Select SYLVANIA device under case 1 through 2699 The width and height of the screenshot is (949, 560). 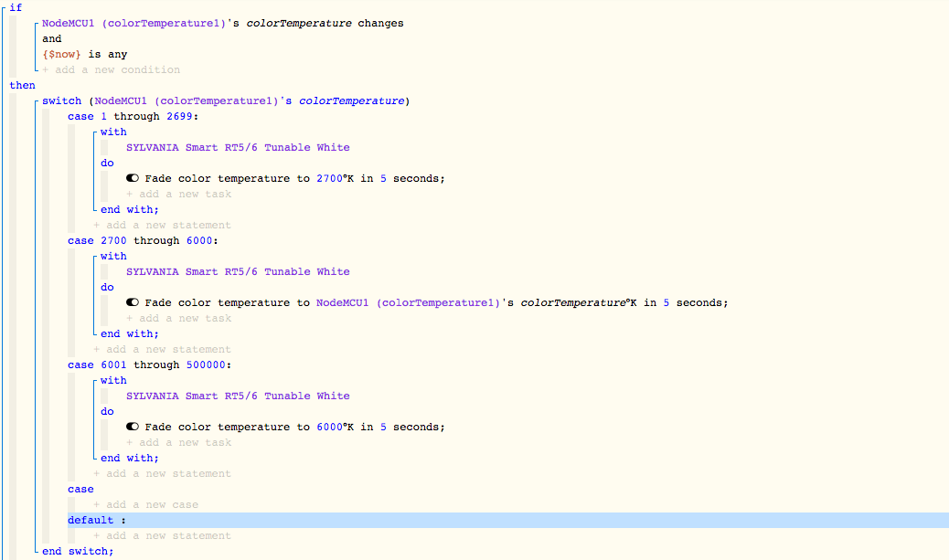click(238, 148)
